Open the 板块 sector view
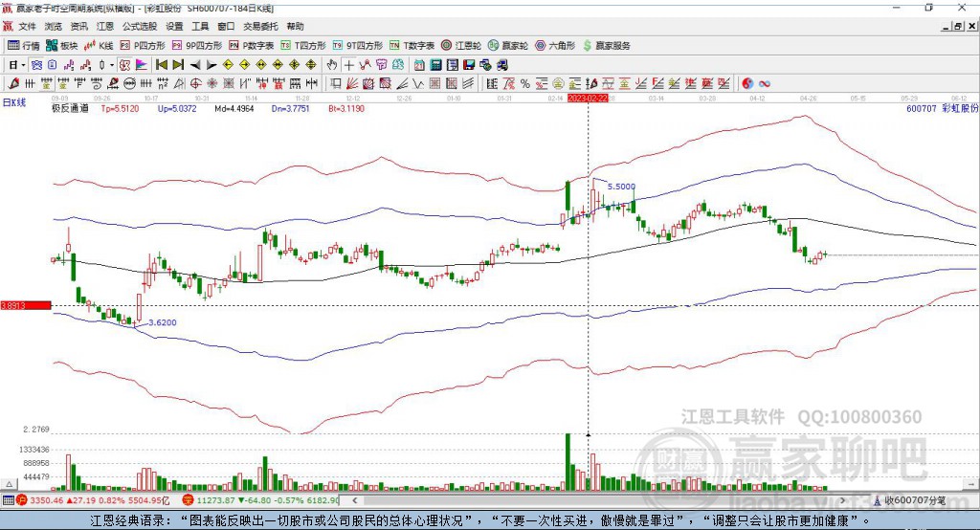This screenshot has width=980, height=530. (62, 46)
